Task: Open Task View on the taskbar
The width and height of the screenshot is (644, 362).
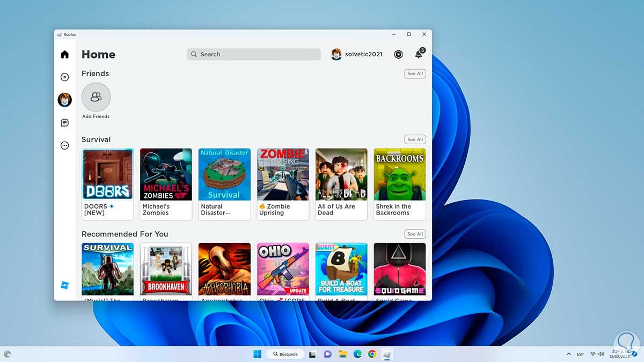Action: click(x=313, y=354)
